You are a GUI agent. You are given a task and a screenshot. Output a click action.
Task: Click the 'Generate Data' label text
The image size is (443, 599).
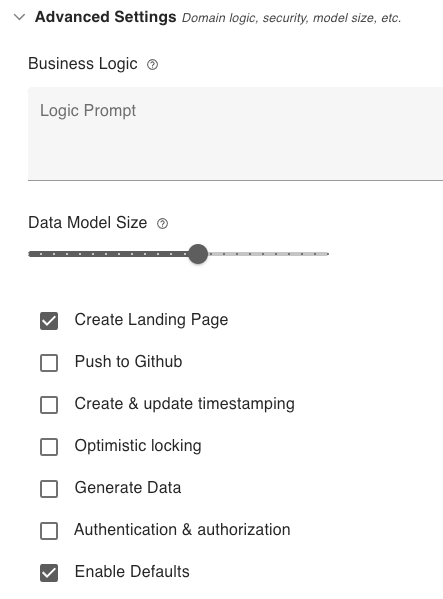click(x=128, y=487)
